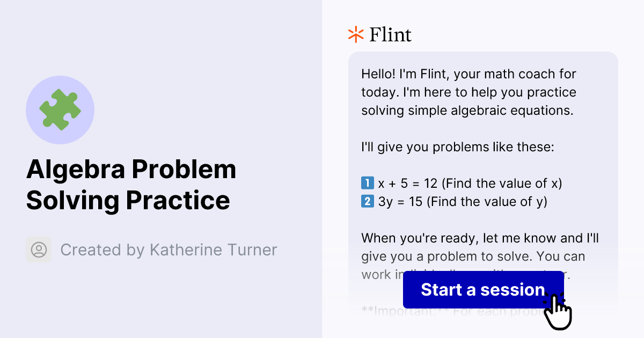Click the line mentioning math coach
This screenshot has height=338, width=644.
pyautogui.click(x=468, y=74)
